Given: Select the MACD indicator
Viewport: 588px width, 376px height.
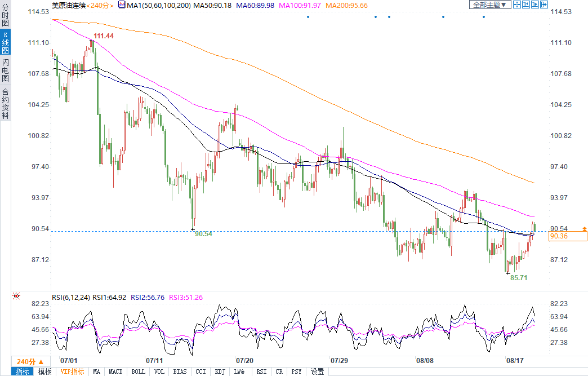Looking at the screenshot, I should coord(115,371).
